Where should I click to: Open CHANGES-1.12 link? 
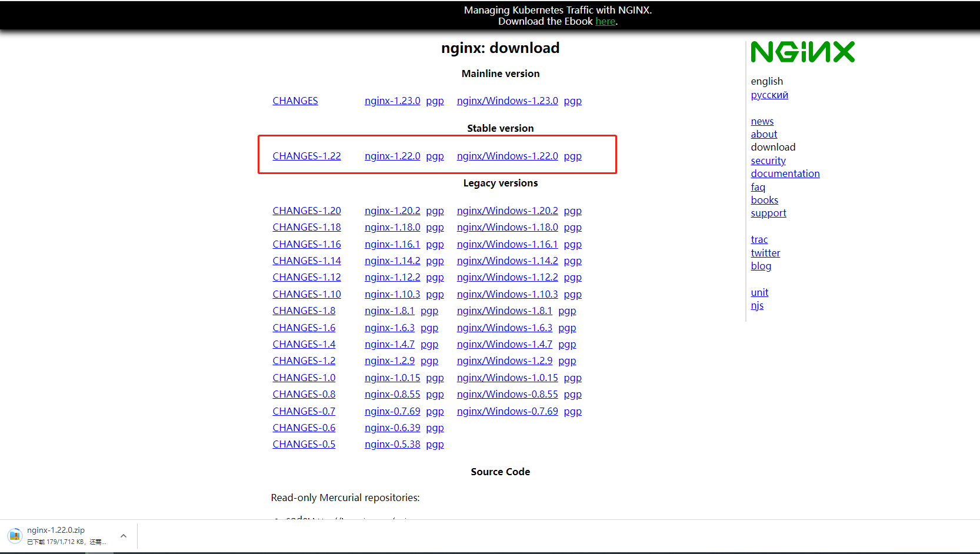(306, 277)
